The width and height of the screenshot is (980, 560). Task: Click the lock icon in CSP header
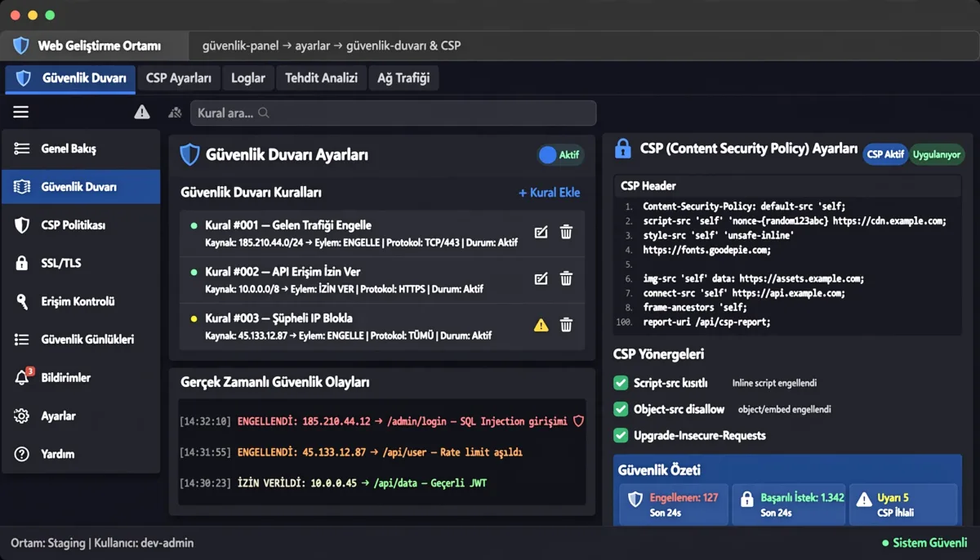pyautogui.click(x=623, y=149)
